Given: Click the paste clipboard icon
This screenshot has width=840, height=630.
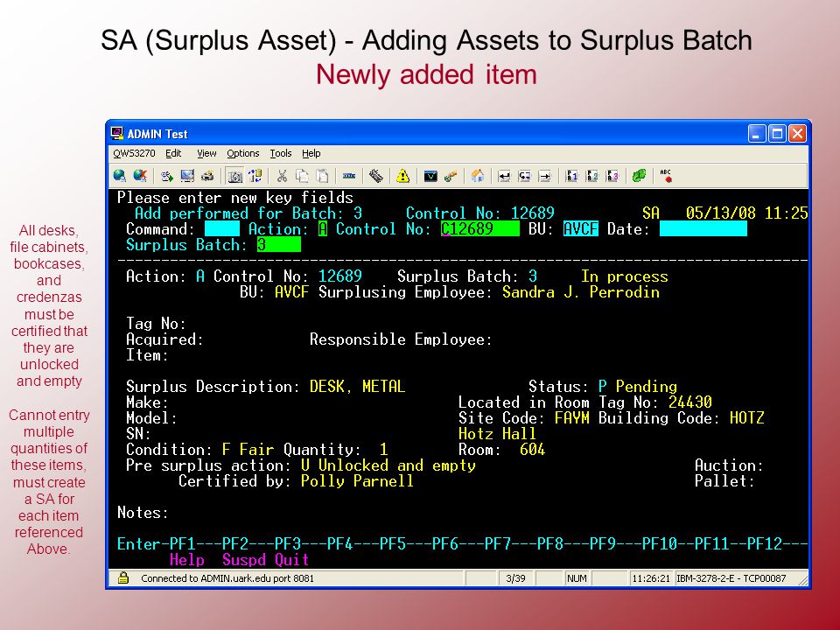Looking at the screenshot, I should pos(322,176).
